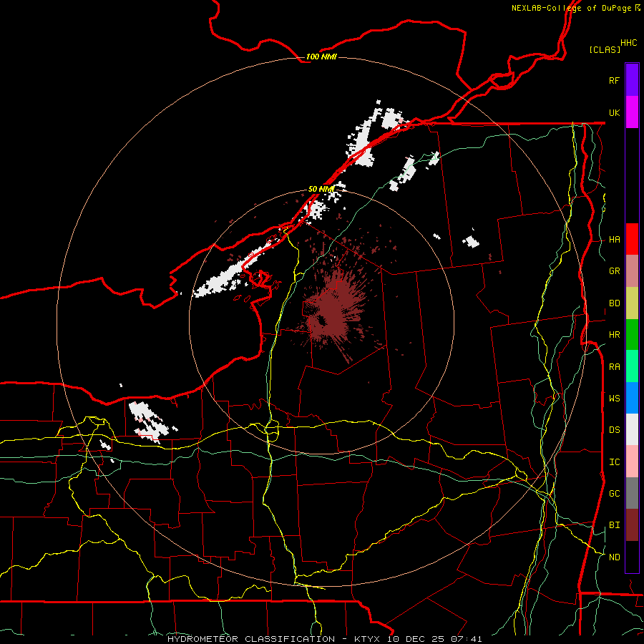Image resolution: width=644 pixels, height=644 pixels.
Task: Click the [CLAS] units label
Action: (x=605, y=49)
